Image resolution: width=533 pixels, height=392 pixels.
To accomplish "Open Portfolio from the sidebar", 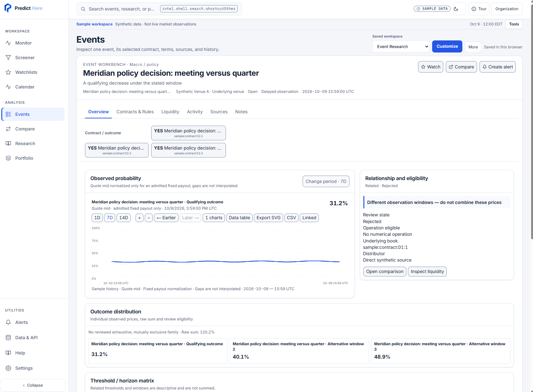I will (33, 158).
